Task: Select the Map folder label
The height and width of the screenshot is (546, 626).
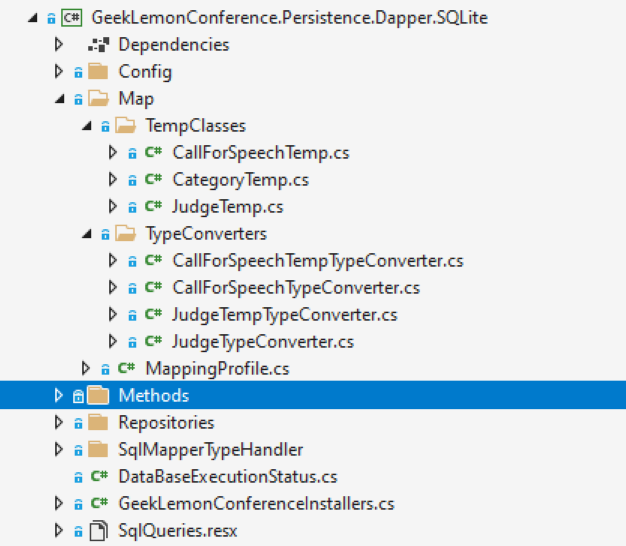Action: [x=136, y=99]
